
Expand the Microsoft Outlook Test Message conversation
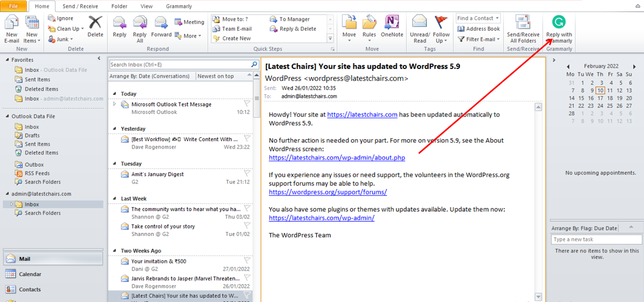click(x=115, y=104)
